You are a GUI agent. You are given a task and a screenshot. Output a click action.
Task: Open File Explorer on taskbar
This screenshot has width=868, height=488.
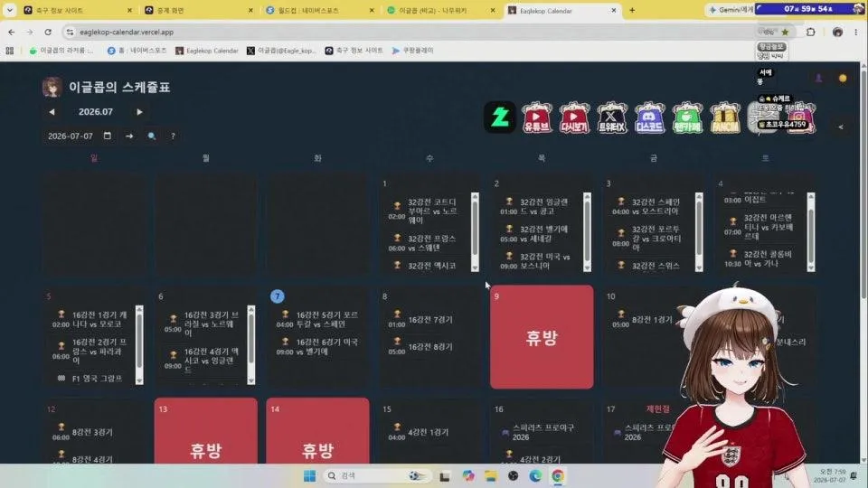click(490, 476)
